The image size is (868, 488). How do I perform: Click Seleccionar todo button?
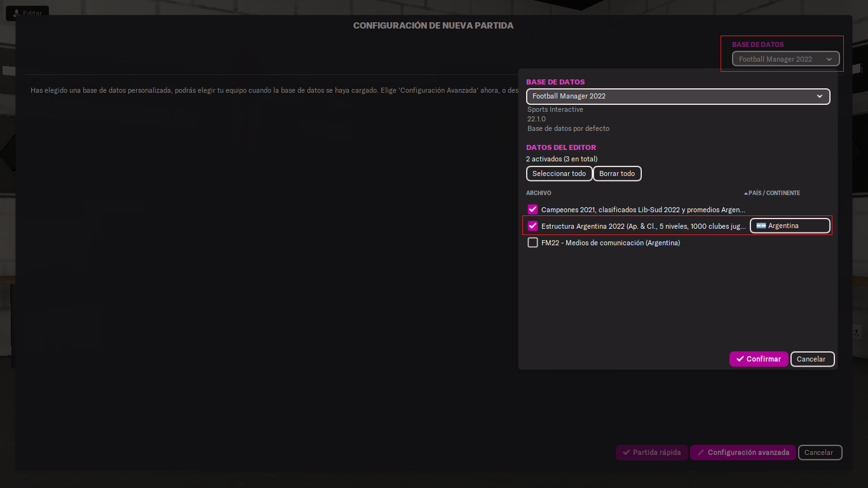coord(559,173)
